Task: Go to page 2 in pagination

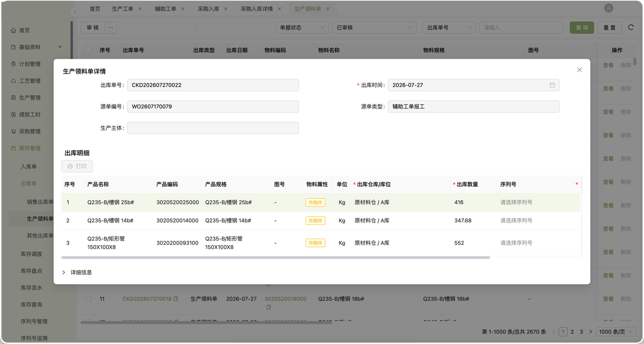Action: 572,332
